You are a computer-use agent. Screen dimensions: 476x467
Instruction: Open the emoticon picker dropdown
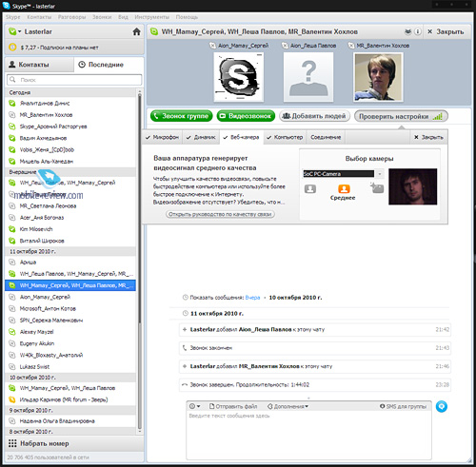coord(194,406)
